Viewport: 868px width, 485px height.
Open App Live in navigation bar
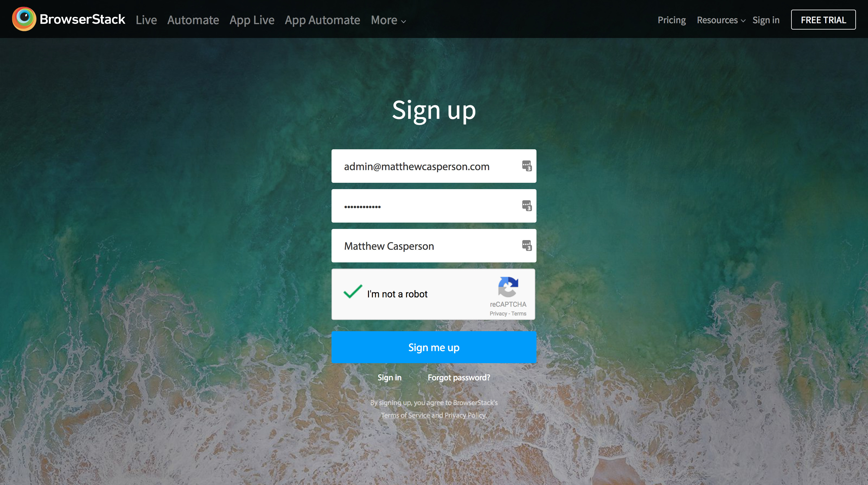252,20
